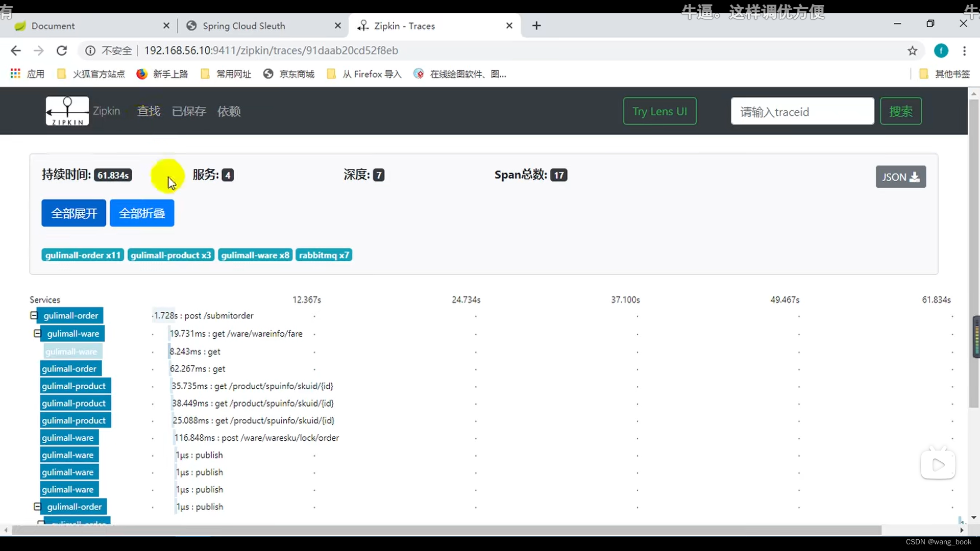
Task: Open the 其他书签 folder
Action: point(945,74)
